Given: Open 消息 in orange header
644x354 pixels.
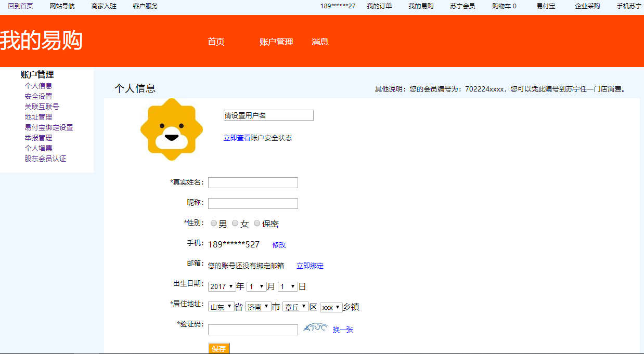Looking at the screenshot, I should [x=320, y=42].
